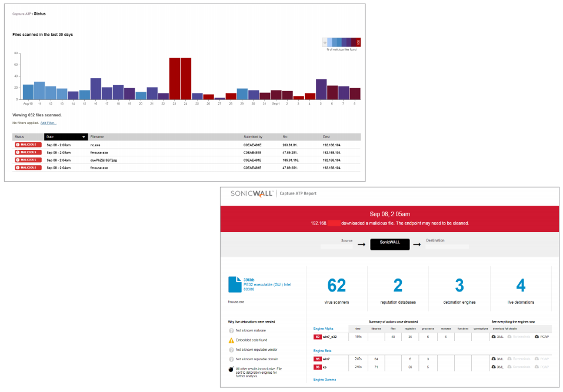Click the tall red bar for Aug 23
Screen dimensions: 563x392
(x=175, y=79)
